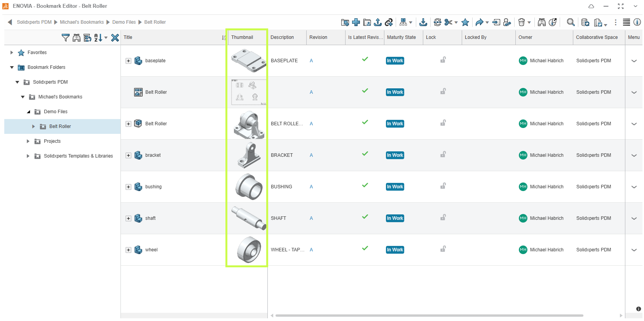The height and width of the screenshot is (321, 644).
Task: Click the filter funnel icon in sidebar
Action: [66, 38]
